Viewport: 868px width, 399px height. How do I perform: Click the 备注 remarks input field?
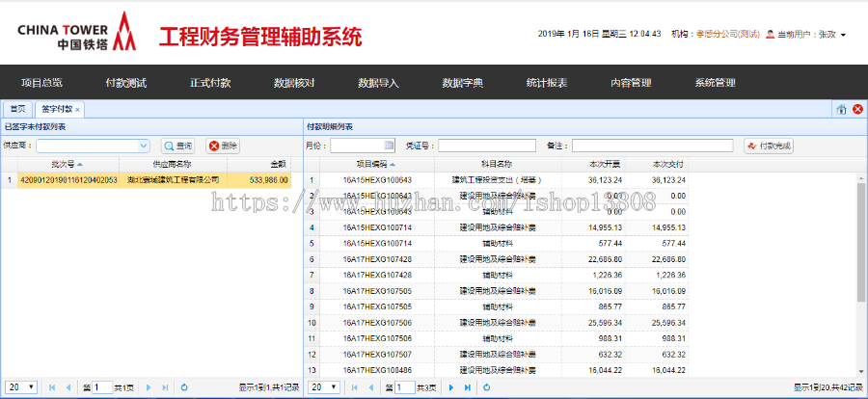pyautogui.click(x=653, y=146)
